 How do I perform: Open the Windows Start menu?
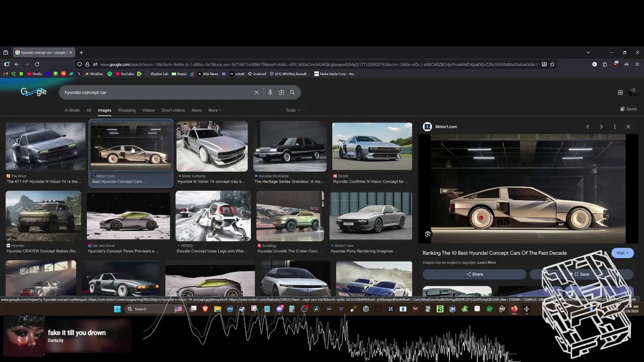click(x=117, y=309)
